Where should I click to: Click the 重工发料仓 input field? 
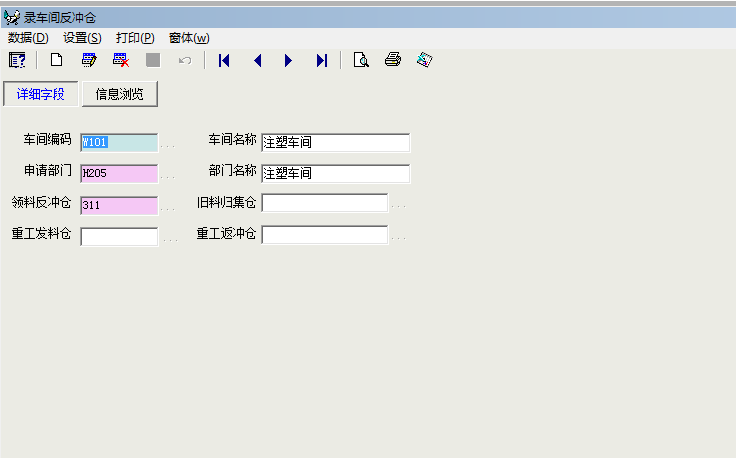tap(119, 237)
